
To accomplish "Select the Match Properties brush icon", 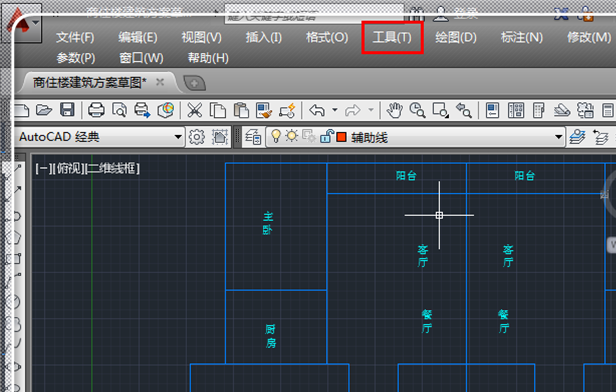I will [x=264, y=110].
